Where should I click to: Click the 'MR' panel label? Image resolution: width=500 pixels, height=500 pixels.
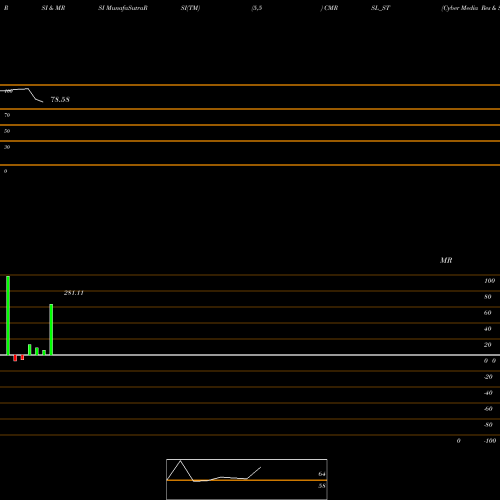coord(446,260)
